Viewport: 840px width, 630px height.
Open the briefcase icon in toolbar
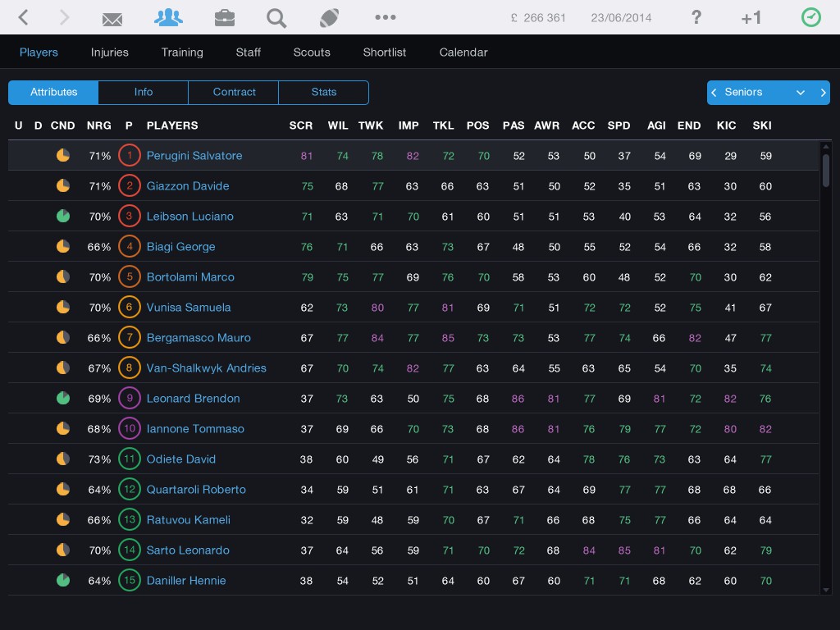tap(224, 18)
